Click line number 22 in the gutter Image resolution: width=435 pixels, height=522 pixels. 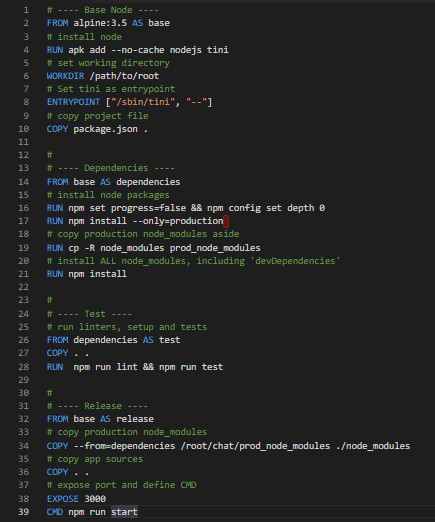24,287
